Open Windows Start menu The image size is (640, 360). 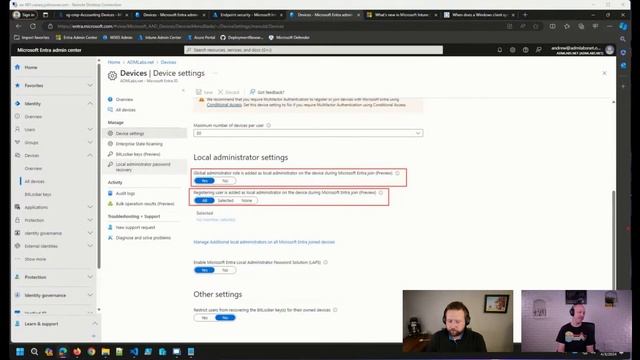click(x=20, y=351)
